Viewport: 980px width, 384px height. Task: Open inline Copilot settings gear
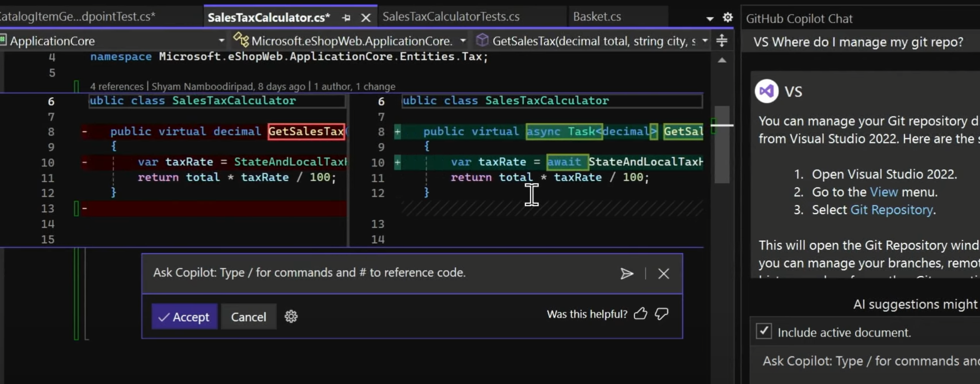pos(291,317)
